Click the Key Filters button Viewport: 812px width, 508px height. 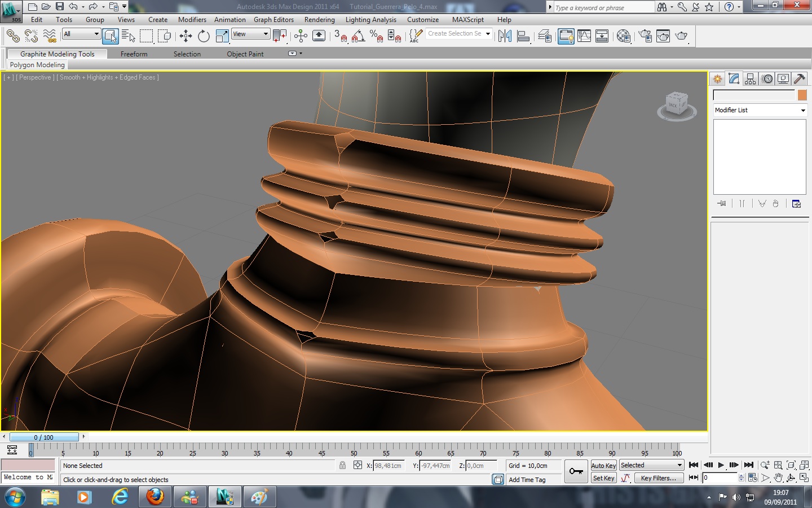coord(658,478)
